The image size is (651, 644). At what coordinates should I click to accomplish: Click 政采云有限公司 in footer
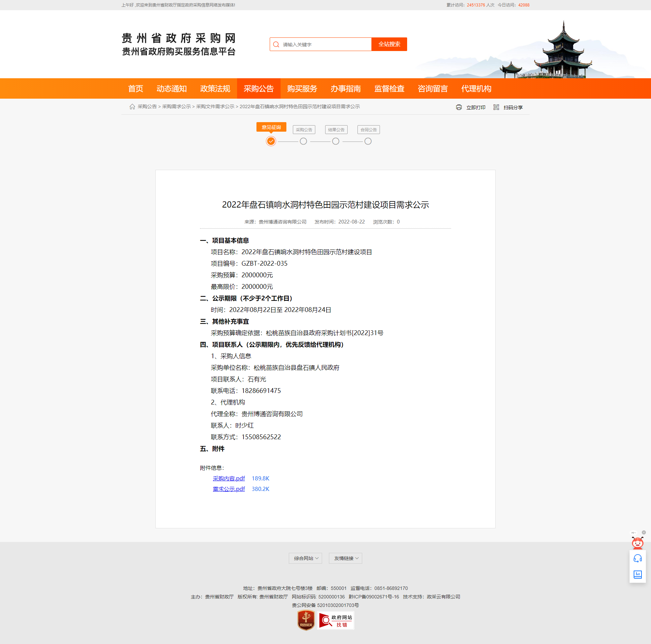coord(444,597)
